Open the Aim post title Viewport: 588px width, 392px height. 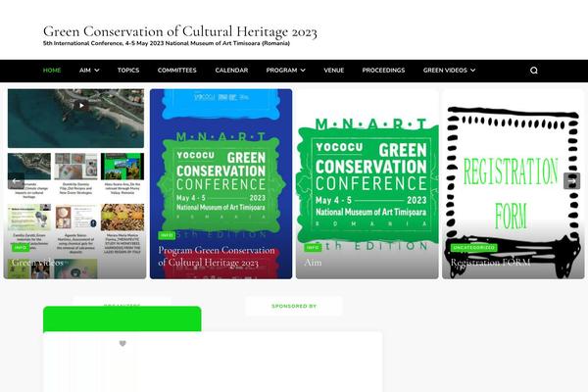coord(313,263)
